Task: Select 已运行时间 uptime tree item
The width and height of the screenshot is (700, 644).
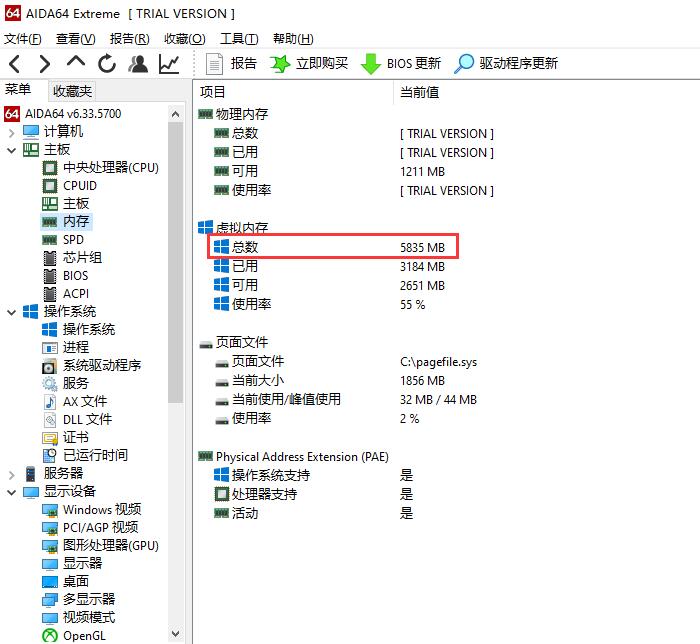Action: click(85, 455)
